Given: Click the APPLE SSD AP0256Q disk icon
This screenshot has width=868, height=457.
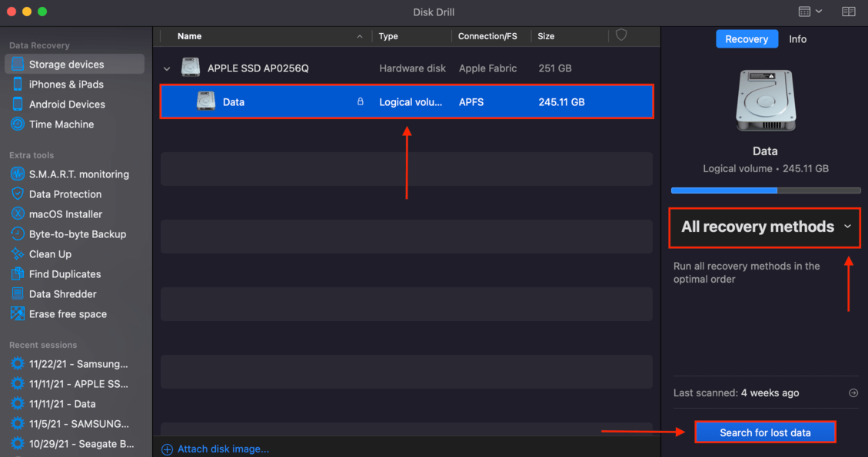Looking at the screenshot, I should pyautogui.click(x=191, y=68).
